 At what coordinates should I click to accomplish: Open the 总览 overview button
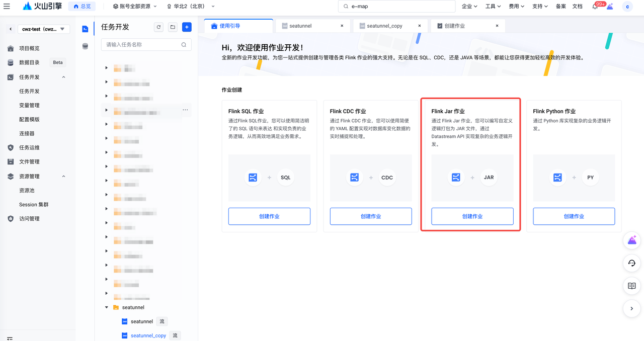(x=82, y=7)
